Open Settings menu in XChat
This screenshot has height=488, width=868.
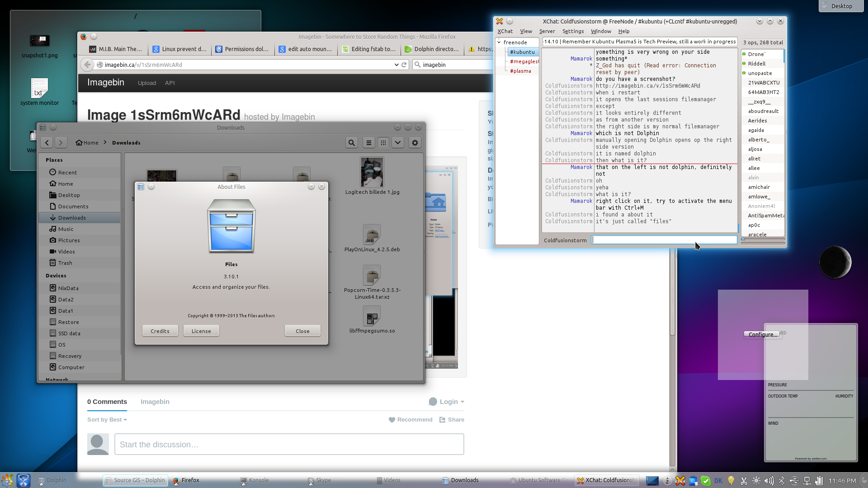click(573, 31)
